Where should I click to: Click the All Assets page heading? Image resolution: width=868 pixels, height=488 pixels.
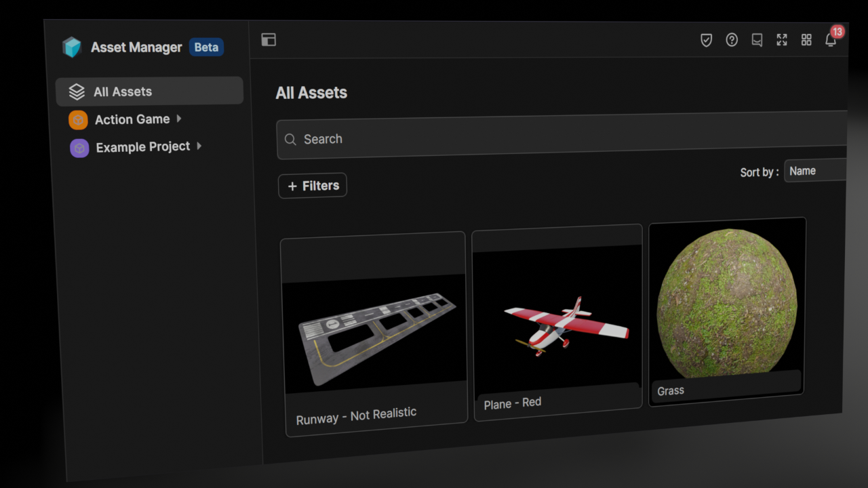311,93
